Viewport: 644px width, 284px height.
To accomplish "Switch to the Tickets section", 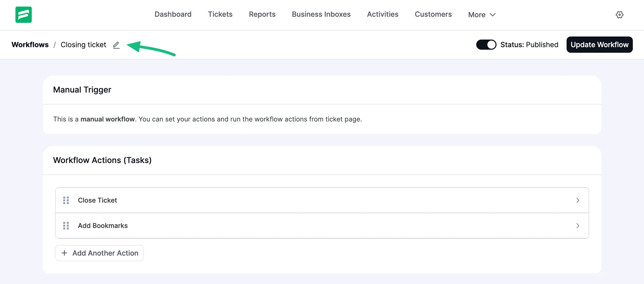I will tap(220, 14).
